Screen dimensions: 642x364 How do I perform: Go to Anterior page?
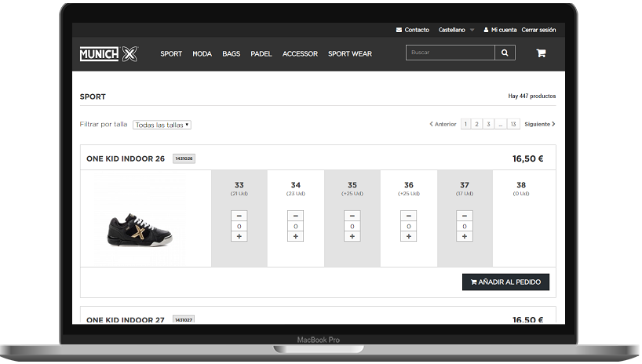coord(443,124)
